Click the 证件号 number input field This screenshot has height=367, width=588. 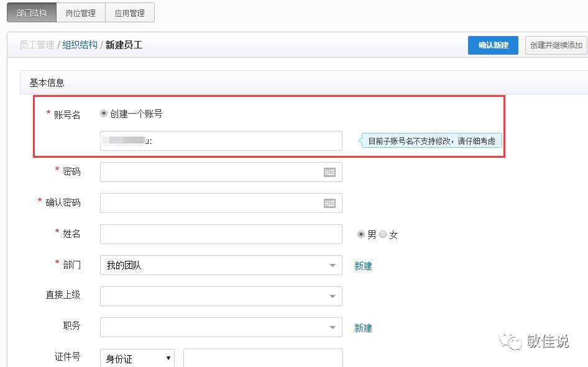tap(263, 358)
